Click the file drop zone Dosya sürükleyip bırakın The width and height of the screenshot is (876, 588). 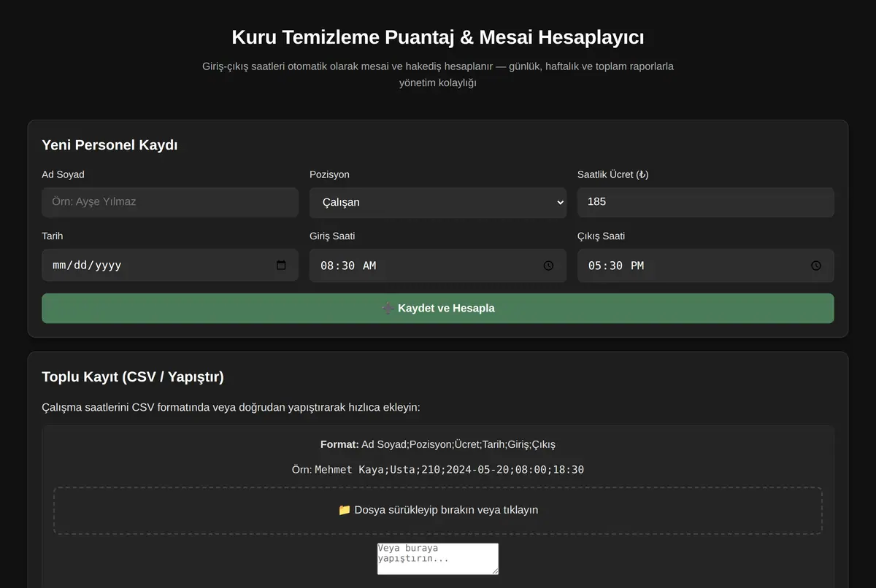[438, 510]
